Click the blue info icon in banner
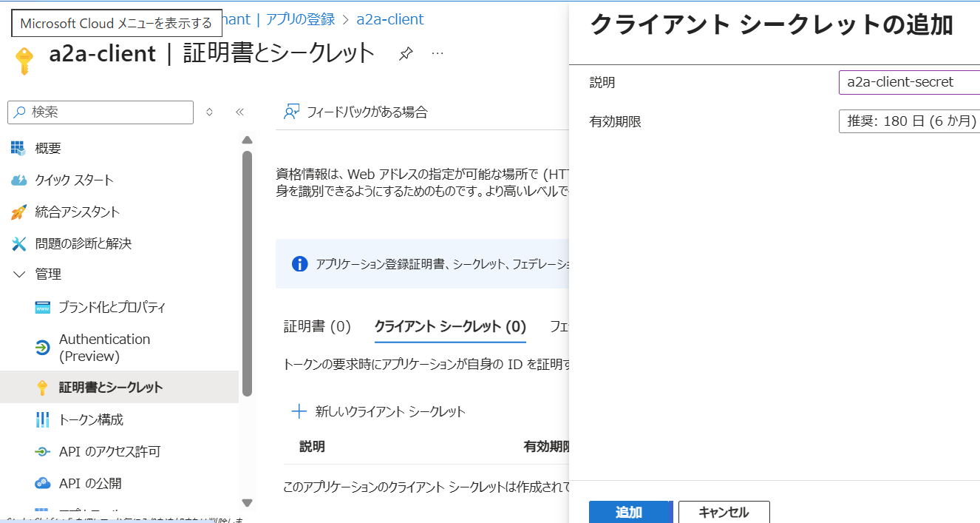This screenshot has width=980, height=523. point(299,264)
